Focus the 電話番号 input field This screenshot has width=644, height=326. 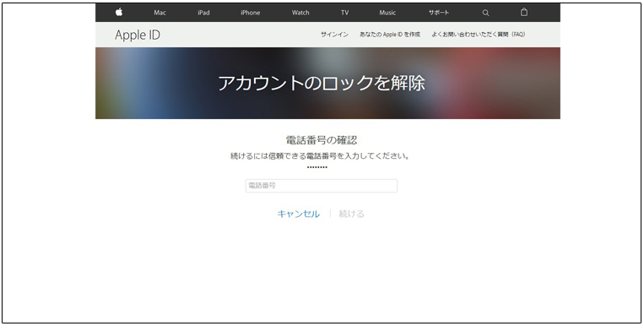pos(322,186)
